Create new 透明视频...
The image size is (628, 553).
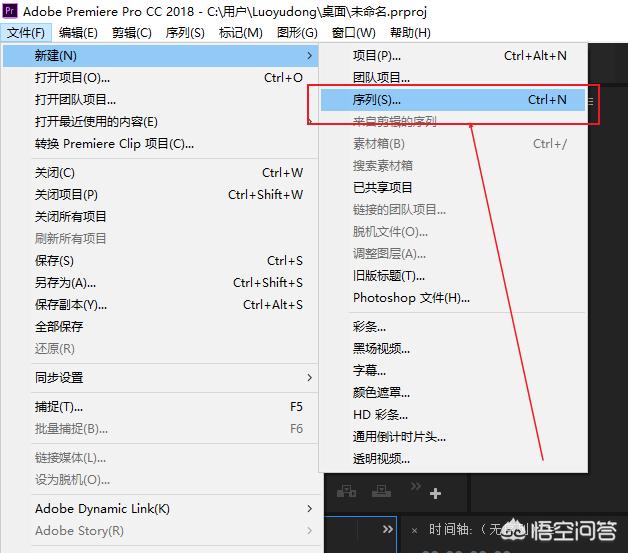(x=453, y=458)
